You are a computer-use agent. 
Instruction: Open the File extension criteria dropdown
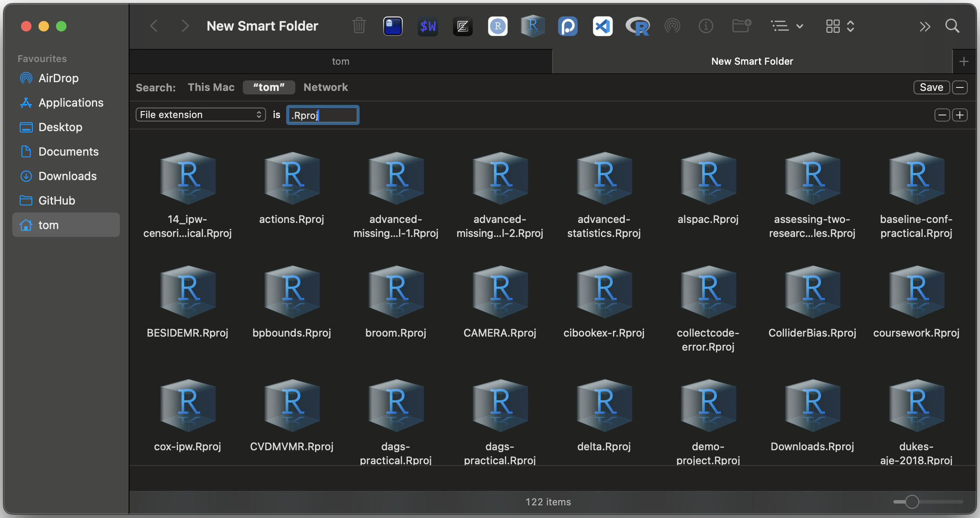click(201, 115)
